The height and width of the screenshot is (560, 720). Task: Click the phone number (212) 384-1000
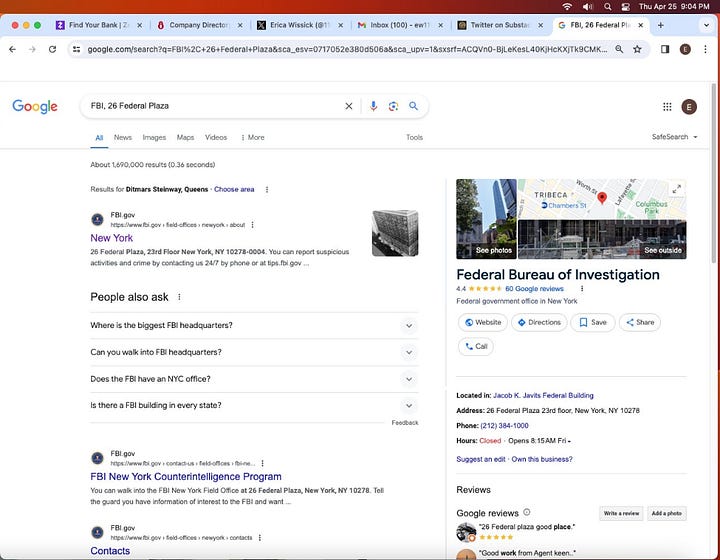[504, 426]
